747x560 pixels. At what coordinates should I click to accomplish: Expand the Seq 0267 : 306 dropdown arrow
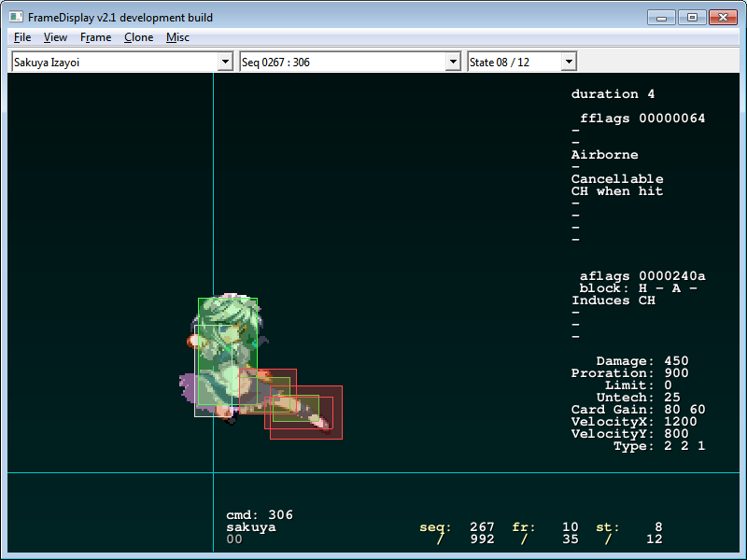point(453,62)
